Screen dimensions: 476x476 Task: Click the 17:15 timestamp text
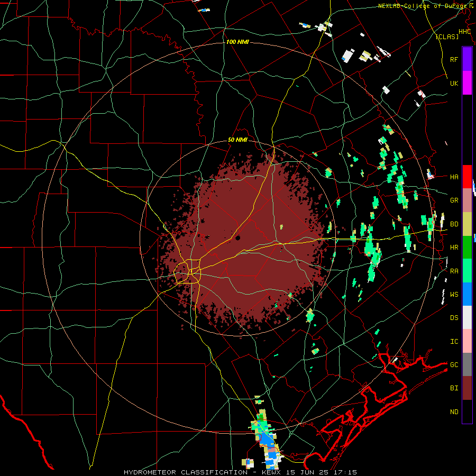(345, 472)
